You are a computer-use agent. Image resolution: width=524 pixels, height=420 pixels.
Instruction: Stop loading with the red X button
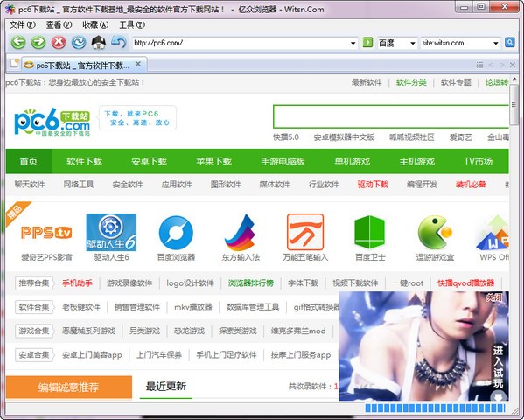click(x=59, y=43)
